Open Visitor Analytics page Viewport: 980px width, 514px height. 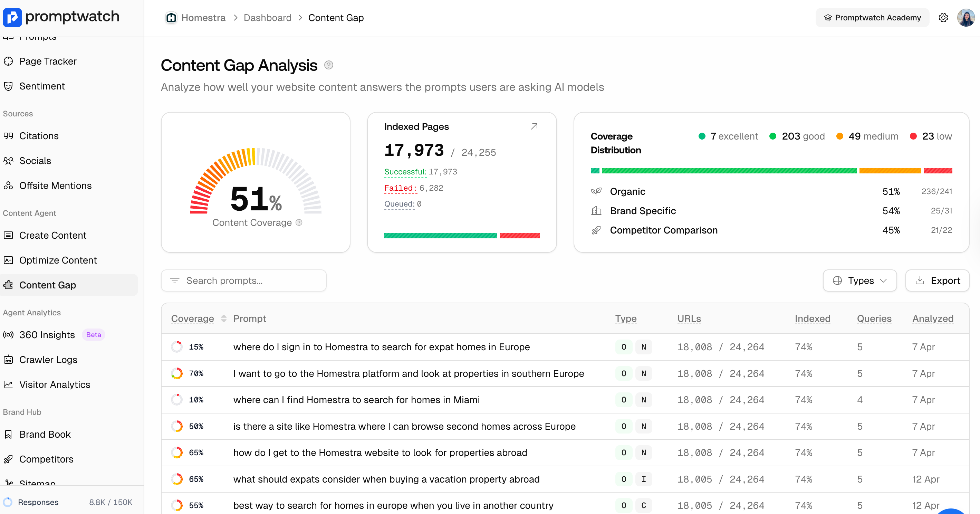coord(55,385)
